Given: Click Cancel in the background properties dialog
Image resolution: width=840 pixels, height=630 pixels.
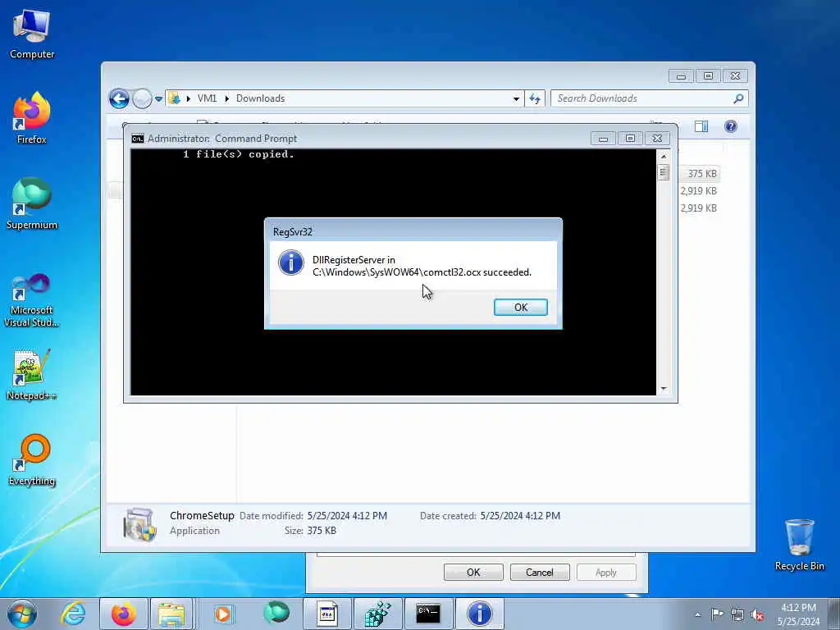Looking at the screenshot, I should tap(540, 572).
